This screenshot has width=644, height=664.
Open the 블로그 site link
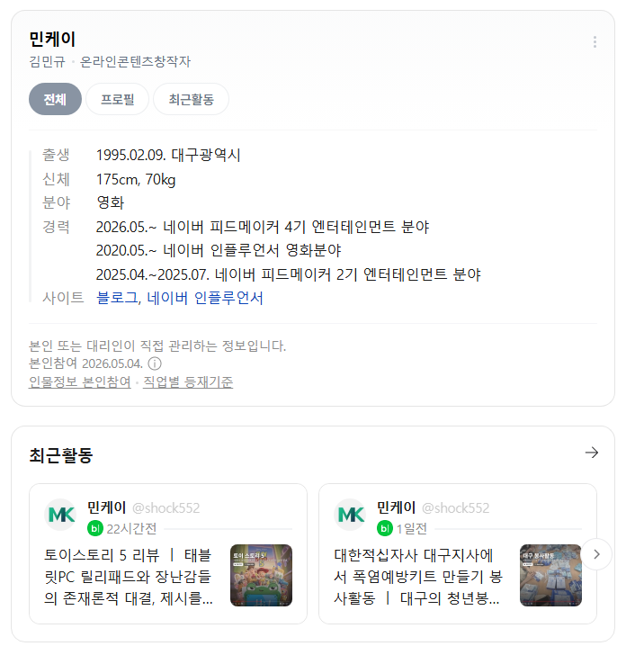pyautogui.click(x=117, y=298)
